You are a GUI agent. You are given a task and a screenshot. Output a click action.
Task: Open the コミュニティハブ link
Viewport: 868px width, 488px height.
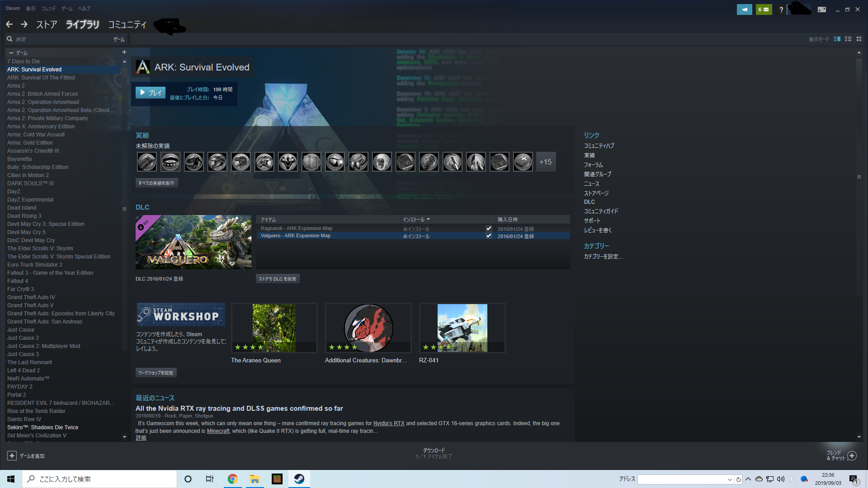(599, 146)
